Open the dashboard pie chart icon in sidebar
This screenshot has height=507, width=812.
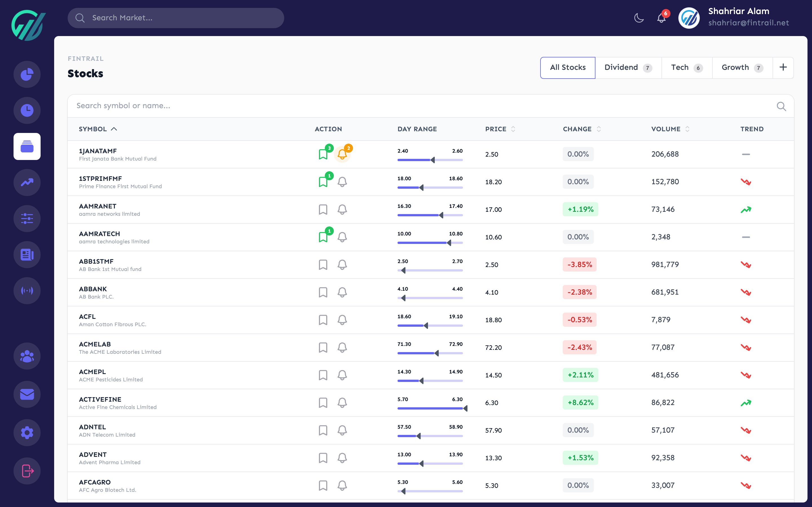[27, 74]
